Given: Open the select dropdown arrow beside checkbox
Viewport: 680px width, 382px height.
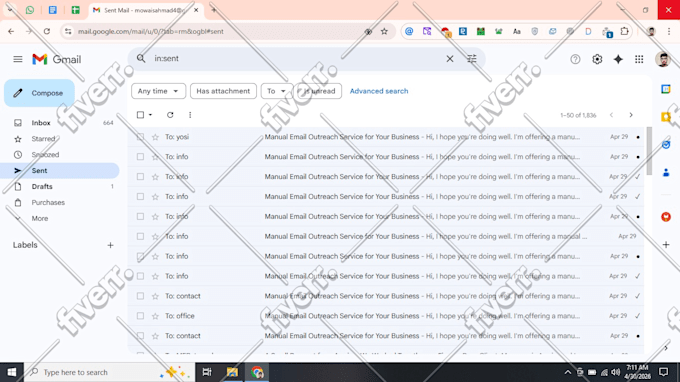Looking at the screenshot, I should [x=150, y=115].
